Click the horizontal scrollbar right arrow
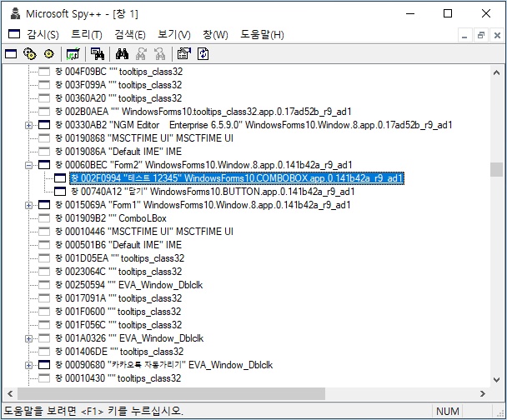Screen dimensions: 507x420 point(483,393)
